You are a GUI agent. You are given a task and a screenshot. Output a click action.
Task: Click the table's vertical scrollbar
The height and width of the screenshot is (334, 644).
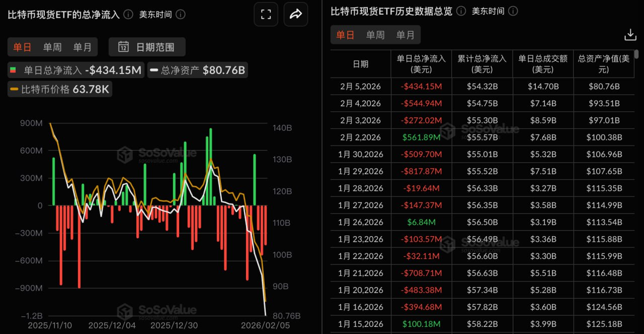coord(636,54)
